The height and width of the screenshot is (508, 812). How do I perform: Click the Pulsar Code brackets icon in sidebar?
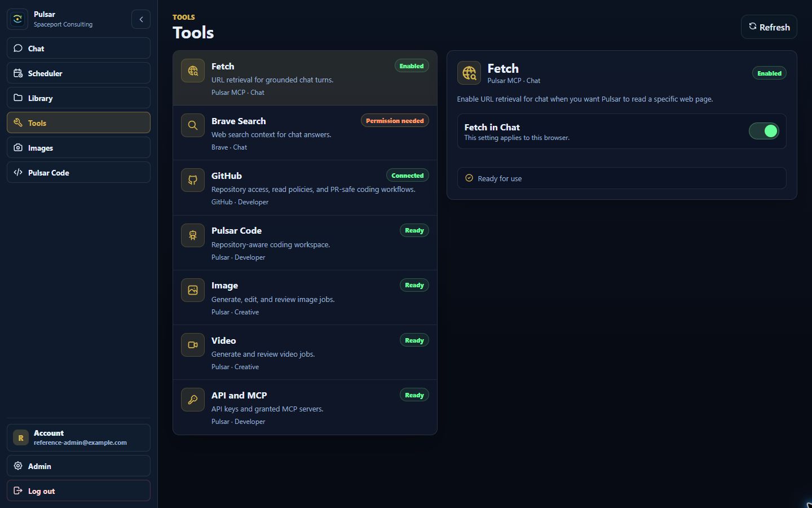tap(18, 172)
